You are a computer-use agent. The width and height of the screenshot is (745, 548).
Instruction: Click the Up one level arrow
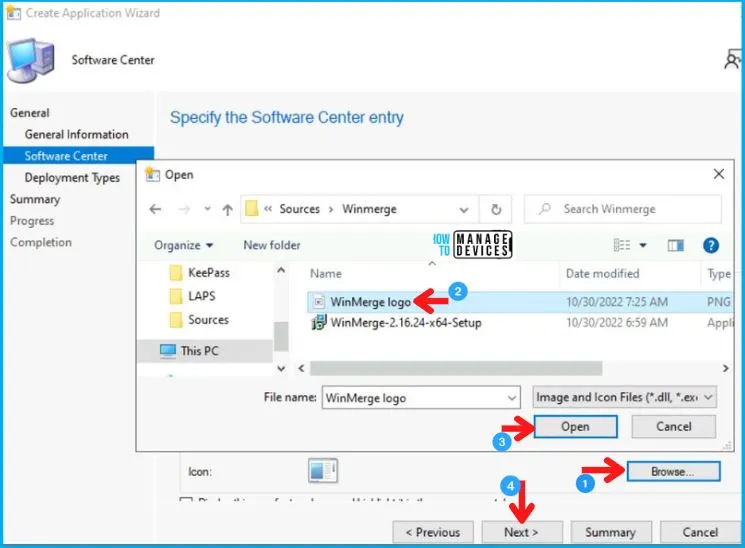coord(227,210)
